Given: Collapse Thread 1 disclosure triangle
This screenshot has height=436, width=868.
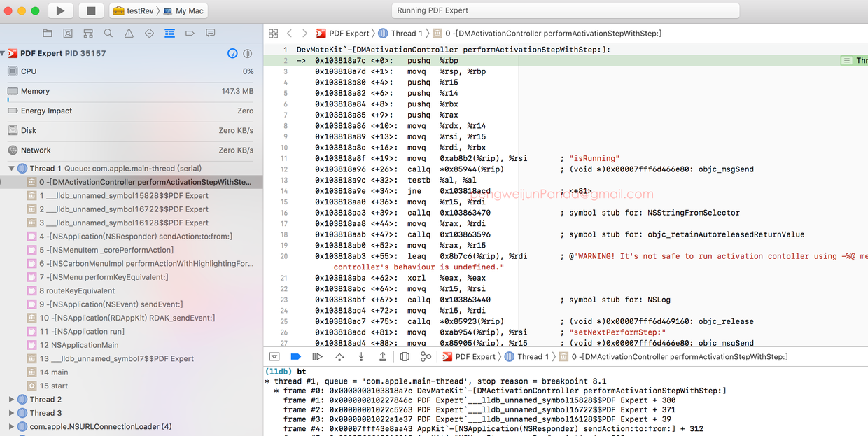Looking at the screenshot, I should (11, 168).
